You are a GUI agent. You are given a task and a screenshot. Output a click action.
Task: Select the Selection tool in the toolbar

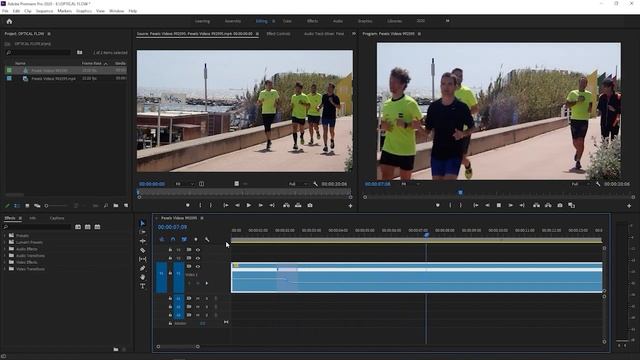pos(142,223)
